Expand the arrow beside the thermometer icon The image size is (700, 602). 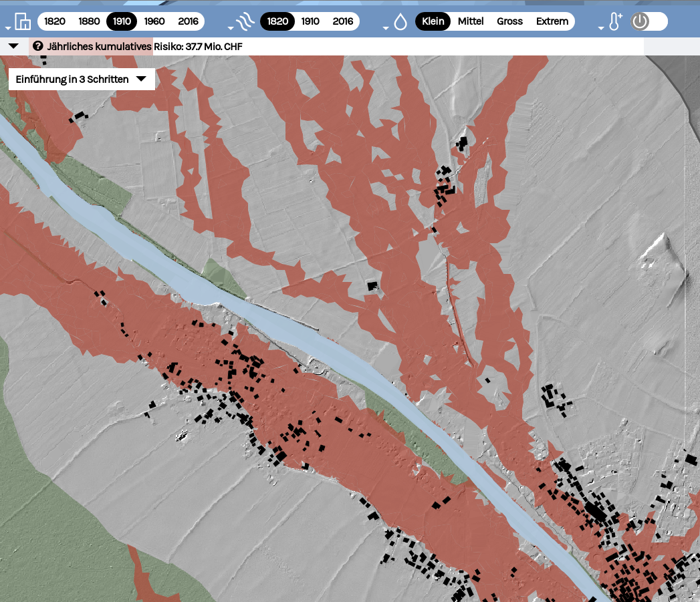601,28
